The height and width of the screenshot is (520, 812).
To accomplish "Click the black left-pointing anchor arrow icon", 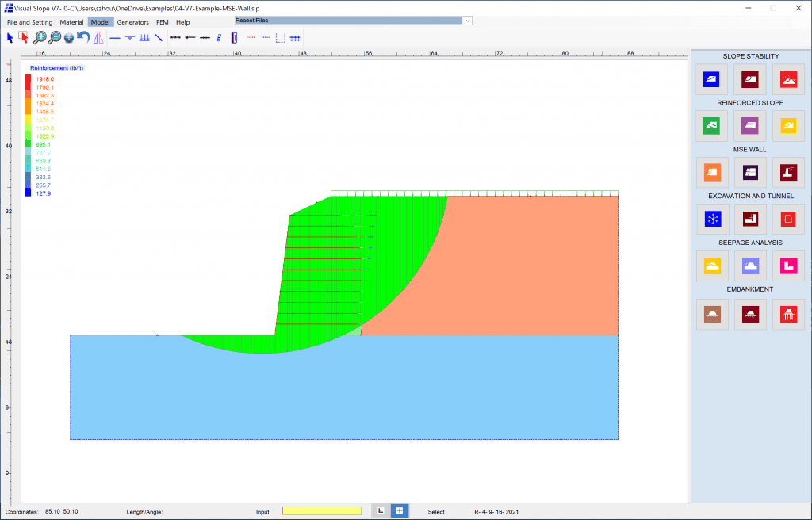I will point(190,38).
